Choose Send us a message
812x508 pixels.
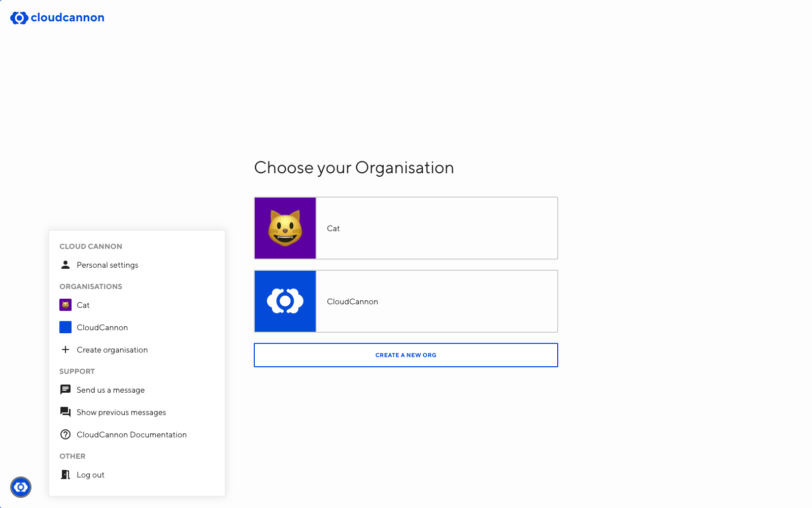pos(111,390)
